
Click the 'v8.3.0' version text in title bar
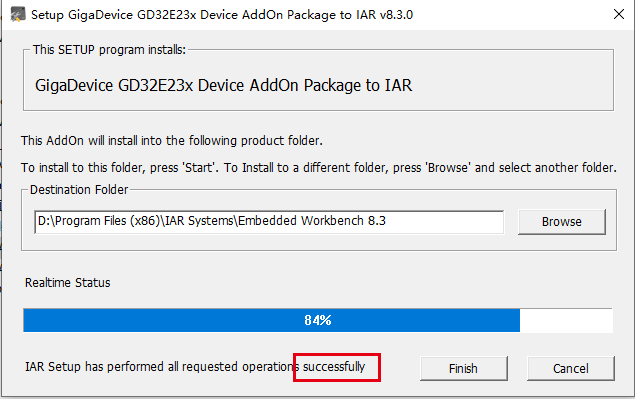(x=396, y=15)
